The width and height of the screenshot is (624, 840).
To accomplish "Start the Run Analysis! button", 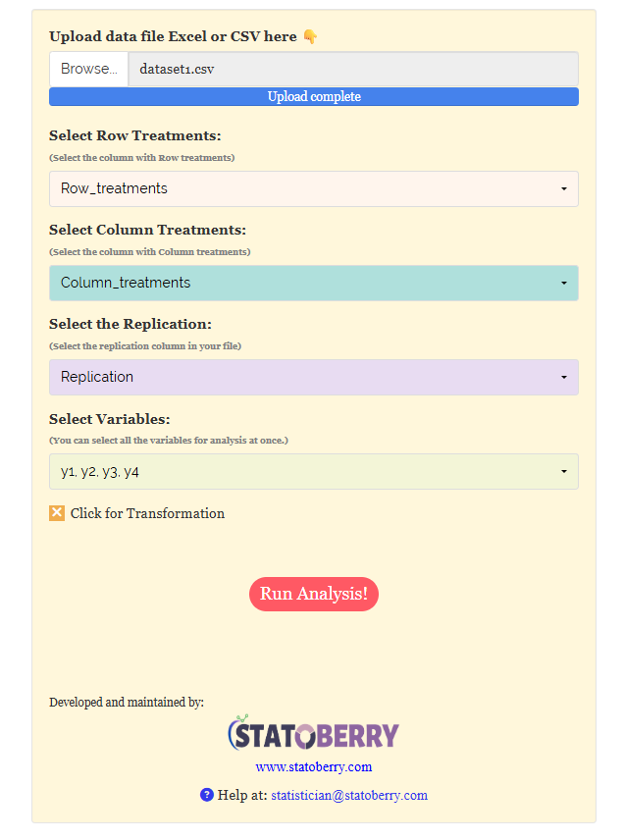I will 314,594.
